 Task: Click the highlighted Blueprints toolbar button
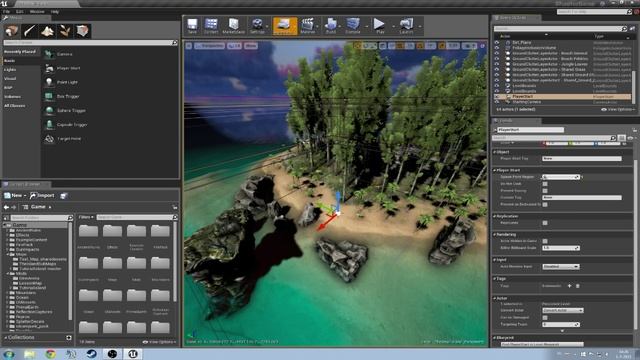coord(284,26)
